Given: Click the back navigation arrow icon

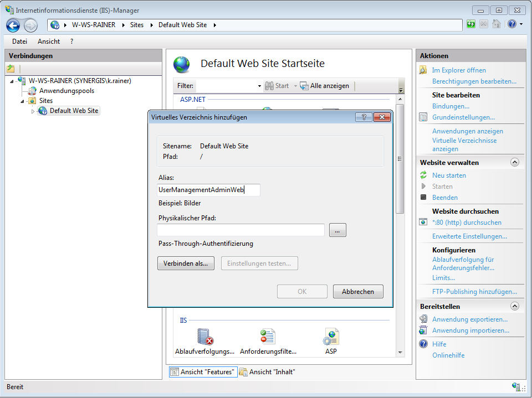Looking at the screenshot, I should coord(13,25).
